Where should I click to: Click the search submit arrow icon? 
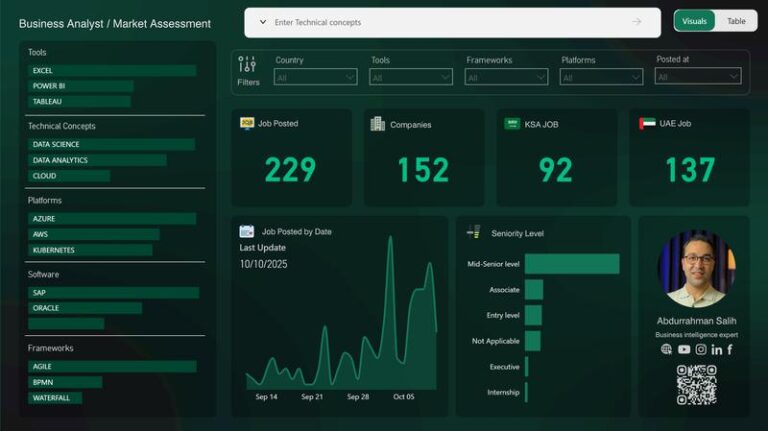point(636,22)
